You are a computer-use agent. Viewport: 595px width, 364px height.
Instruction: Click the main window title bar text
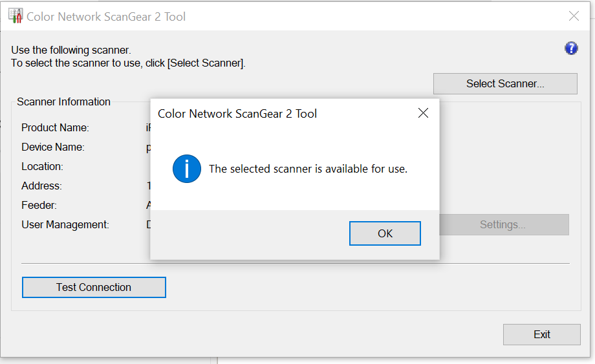click(106, 17)
